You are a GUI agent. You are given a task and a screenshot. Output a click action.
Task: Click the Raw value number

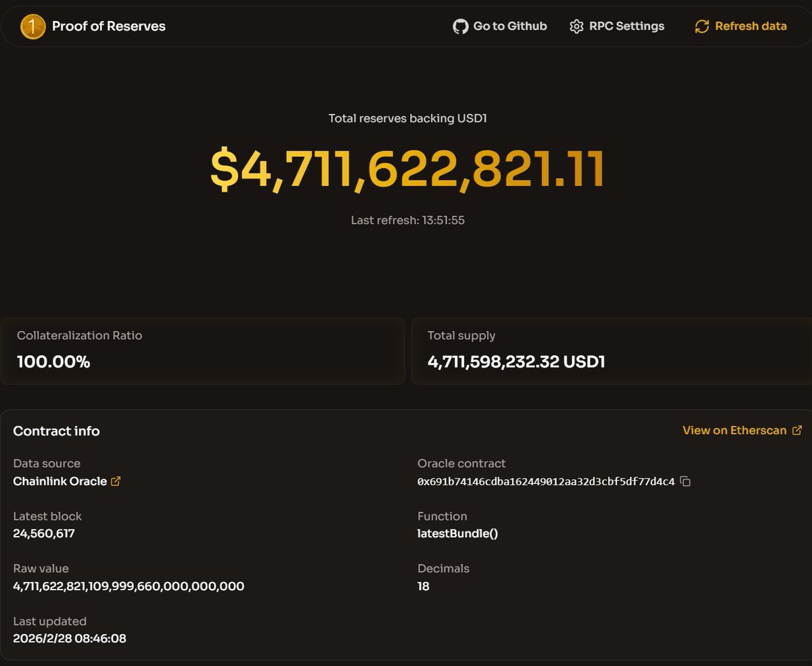coord(129,586)
